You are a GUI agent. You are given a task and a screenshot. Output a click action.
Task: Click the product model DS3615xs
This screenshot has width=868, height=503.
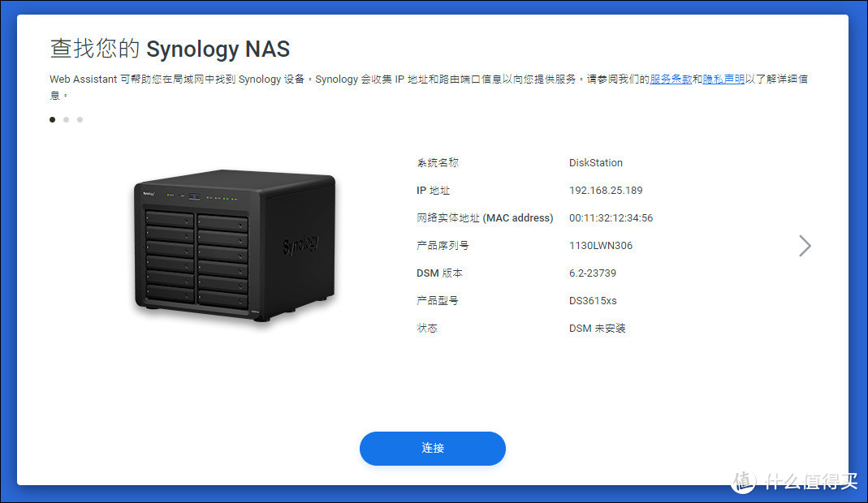click(x=592, y=301)
